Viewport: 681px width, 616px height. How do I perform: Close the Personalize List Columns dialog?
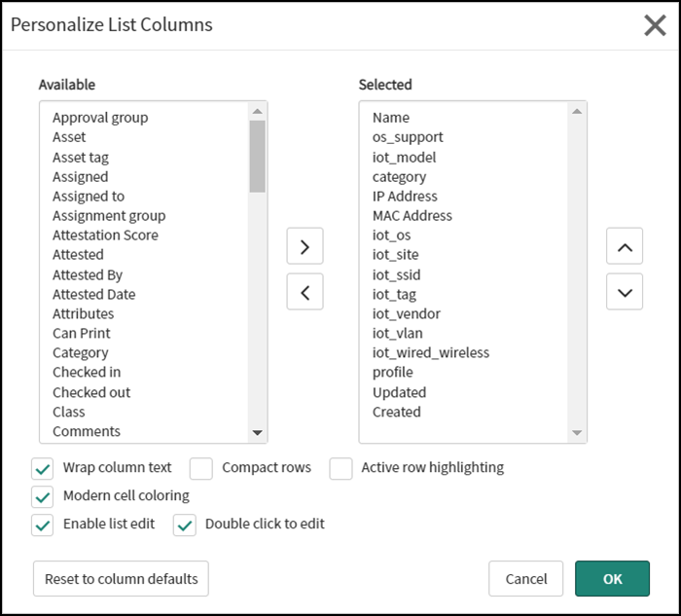coord(655,25)
